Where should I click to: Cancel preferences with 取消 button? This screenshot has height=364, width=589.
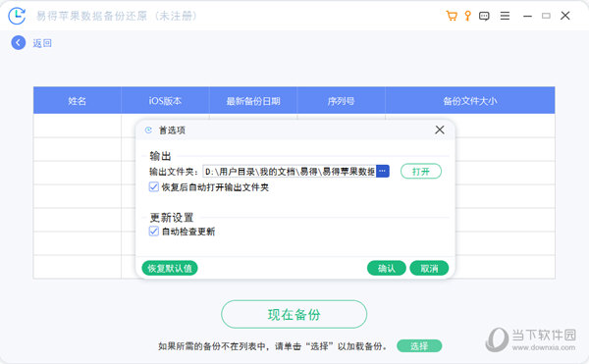(x=429, y=268)
